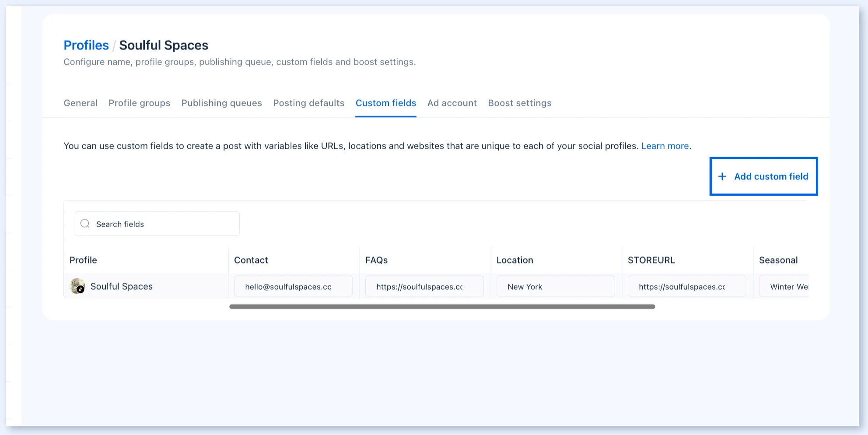Open the Profile groups tab
Screen dimensions: 868x435
click(x=140, y=103)
